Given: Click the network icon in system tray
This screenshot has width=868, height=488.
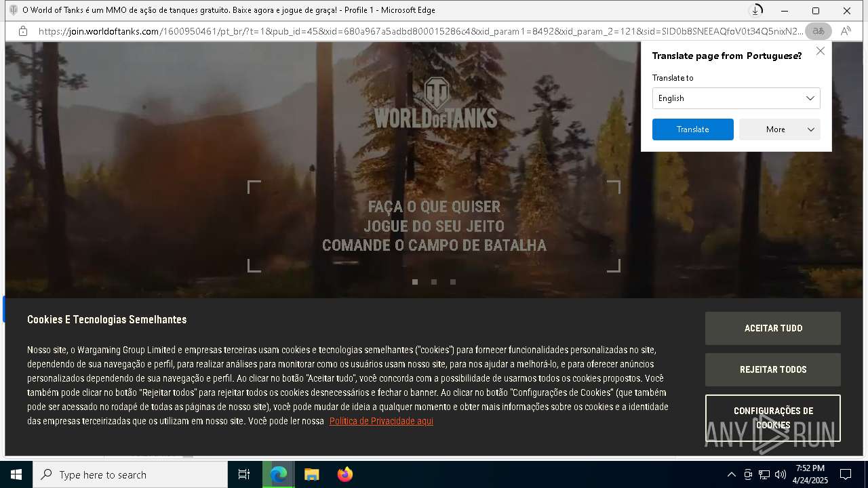Looking at the screenshot, I should [x=764, y=474].
